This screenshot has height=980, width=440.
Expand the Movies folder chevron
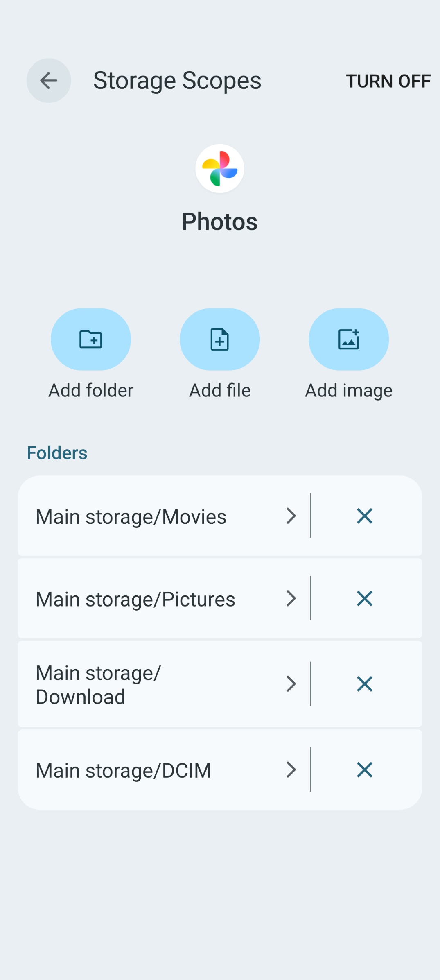[291, 516]
